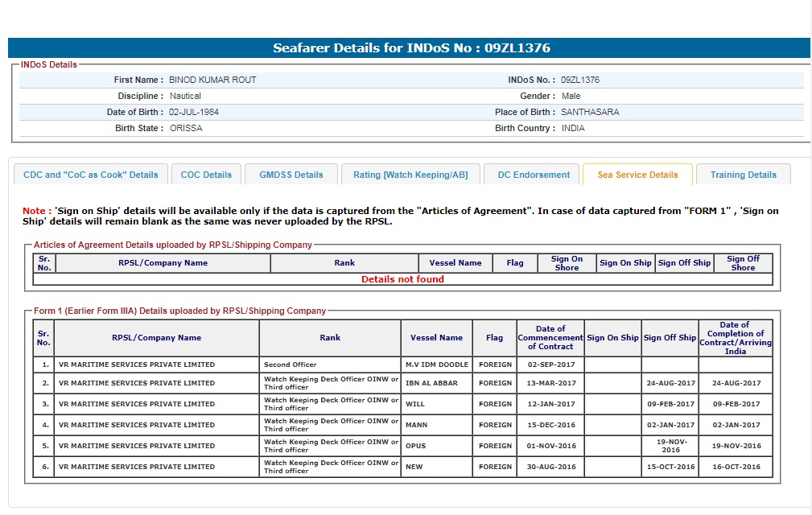
Task: Click the place of birth SANTHASARA
Action: 590,112
